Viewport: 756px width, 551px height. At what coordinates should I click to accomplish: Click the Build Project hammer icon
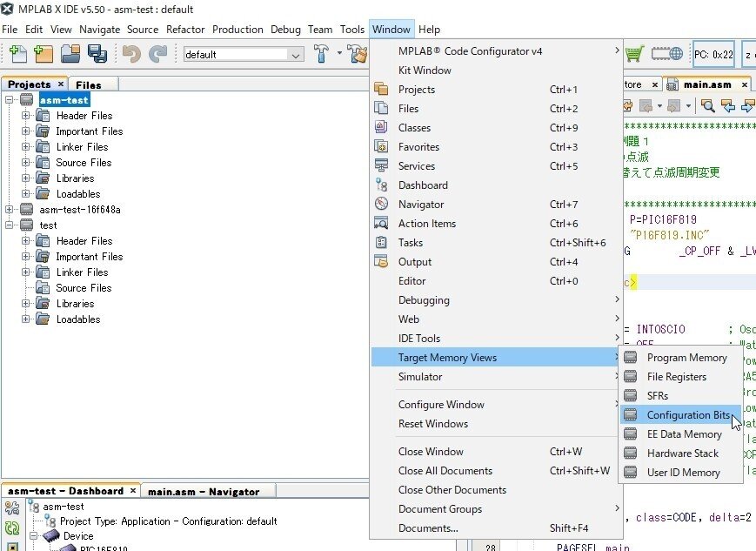321,54
